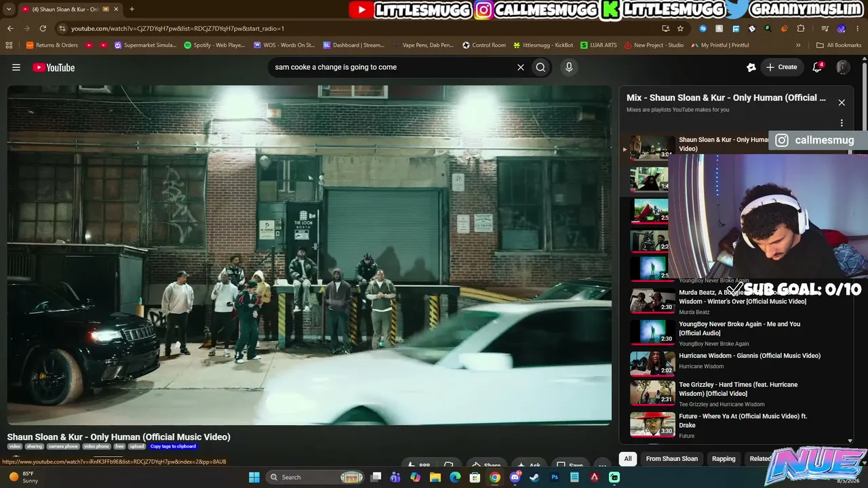The height and width of the screenshot is (488, 868).
Task: Bookmark this page with the star icon
Action: point(680,28)
